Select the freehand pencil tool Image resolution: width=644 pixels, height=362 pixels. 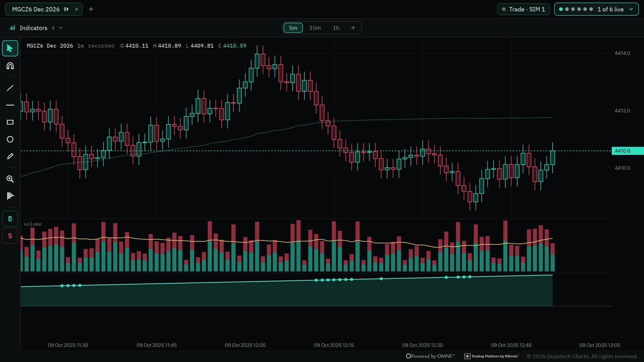tap(10, 156)
